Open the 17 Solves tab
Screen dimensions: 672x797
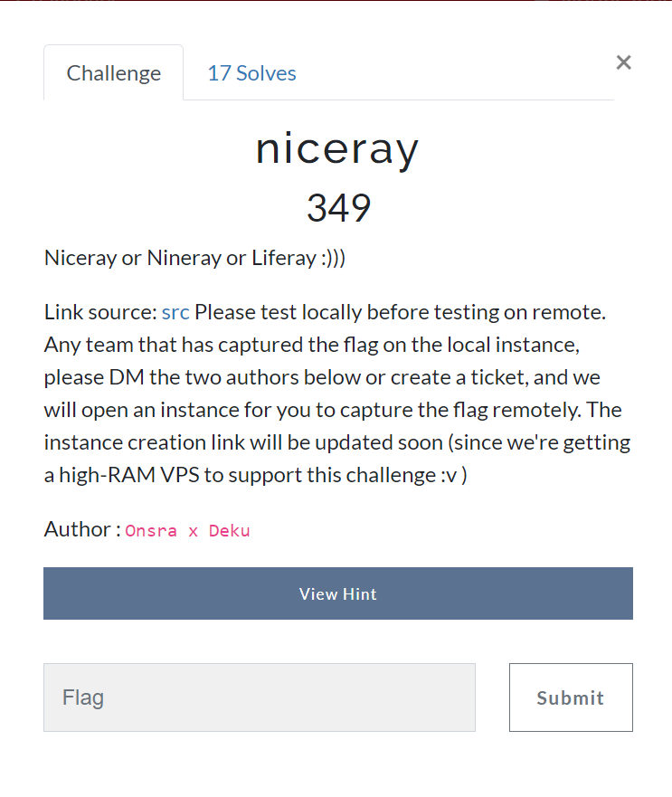[x=251, y=73]
